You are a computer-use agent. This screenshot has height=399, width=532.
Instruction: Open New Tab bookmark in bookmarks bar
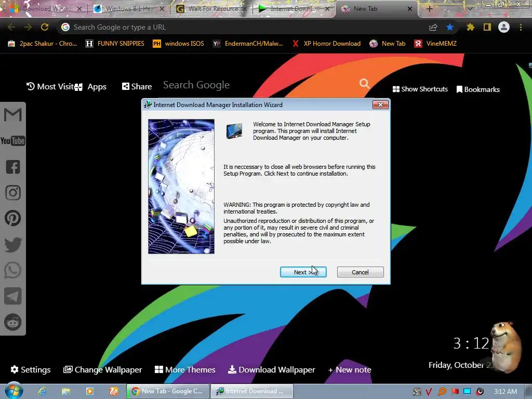pos(388,44)
